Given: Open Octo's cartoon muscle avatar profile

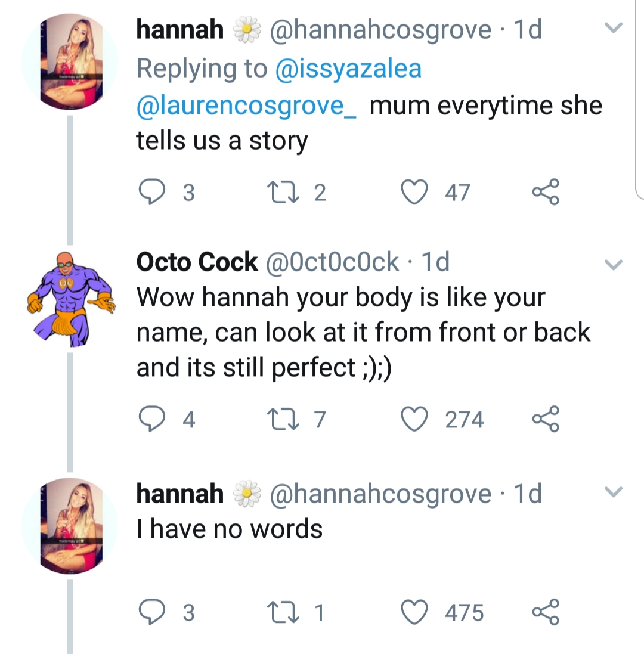Looking at the screenshot, I should click(70, 299).
